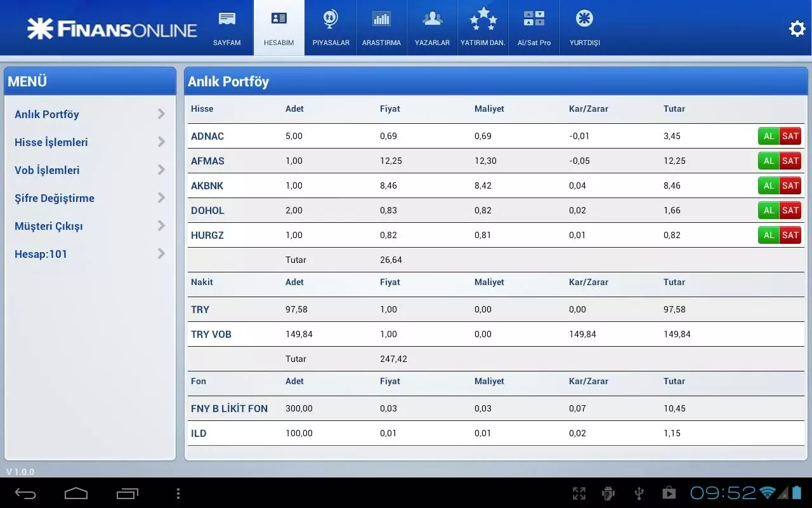Expand the Hesap:101 chevron

point(162,254)
